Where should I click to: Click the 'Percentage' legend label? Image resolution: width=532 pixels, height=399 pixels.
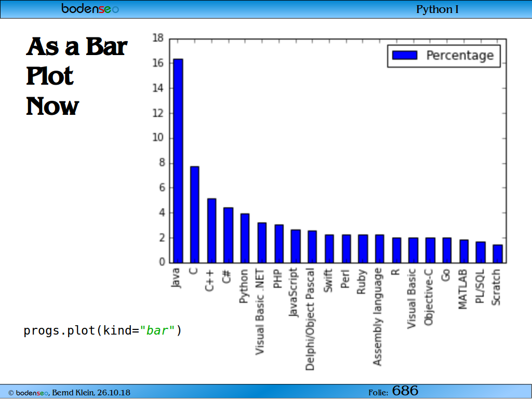pyautogui.click(x=460, y=56)
